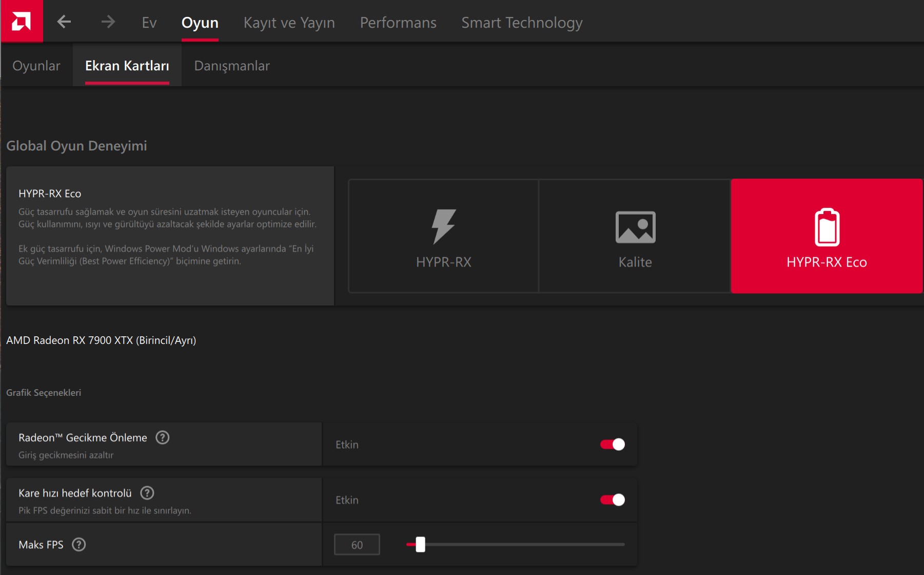924x575 pixels.
Task: Open the Danışmanlar sub-tab
Action: click(x=232, y=66)
